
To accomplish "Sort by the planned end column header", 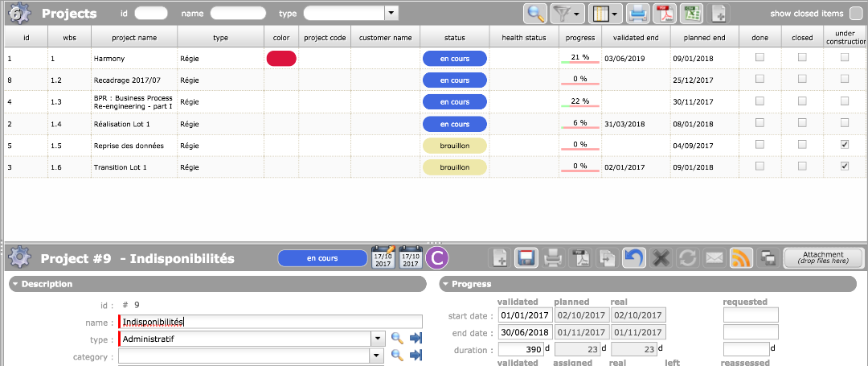I will tap(704, 38).
